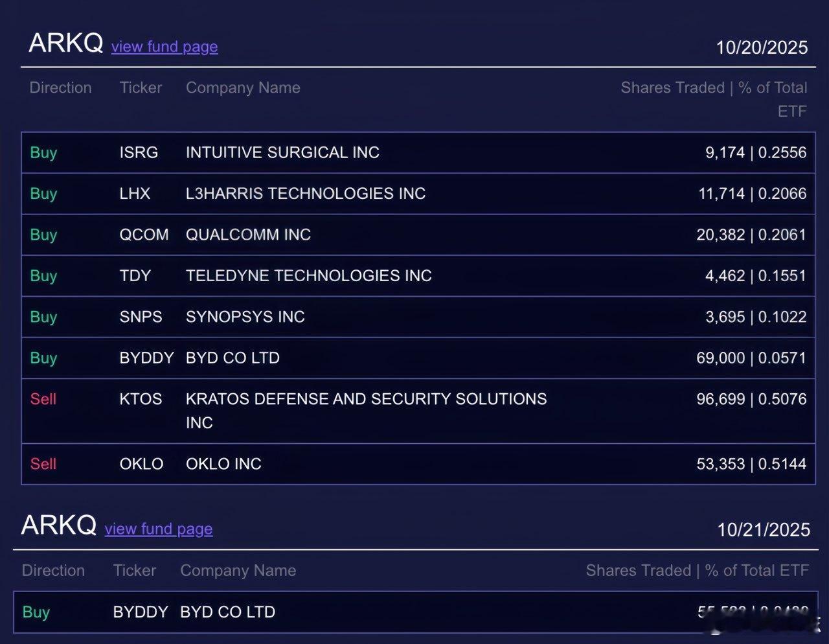The image size is (829, 644).
Task: Select the QCOM ticker
Action: click(144, 235)
